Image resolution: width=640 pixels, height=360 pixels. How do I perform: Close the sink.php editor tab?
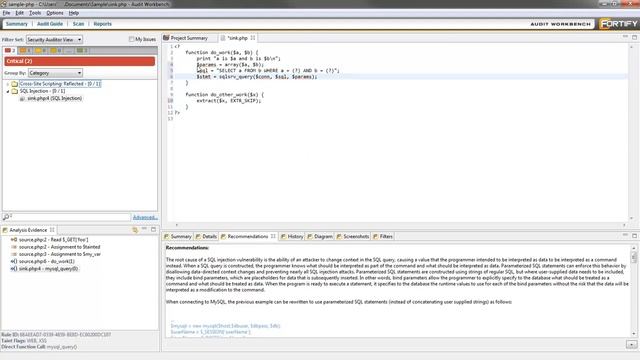[x=253, y=38]
